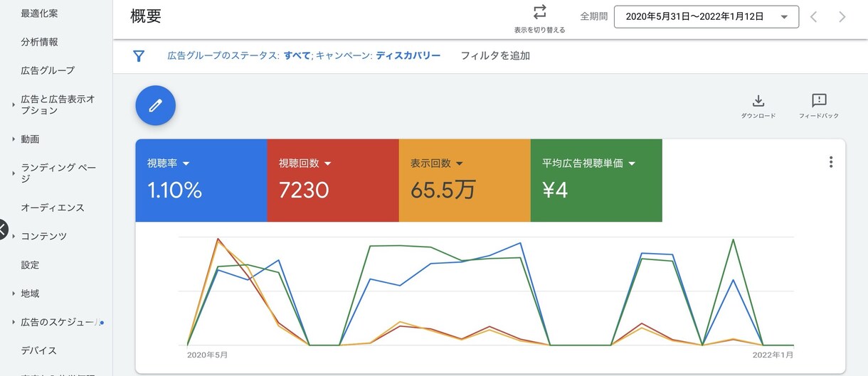Click the ランディング ページ sidebar label
868x376 pixels.
58,173
